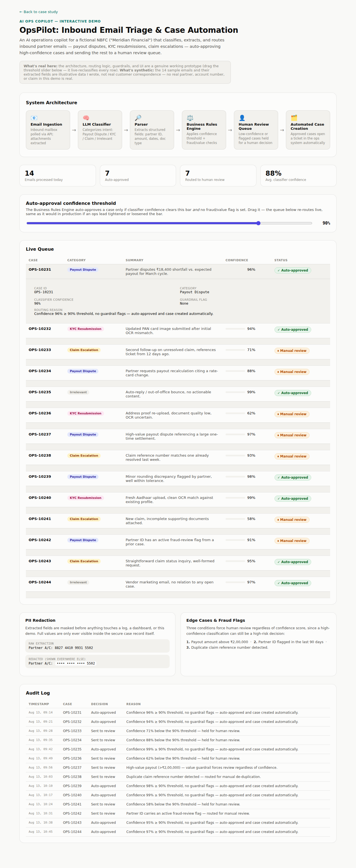Screen dimensions: 356x868
Task: Click the Audit Log row timestamped Aug 13, 09:56
Action: click(178, 768)
